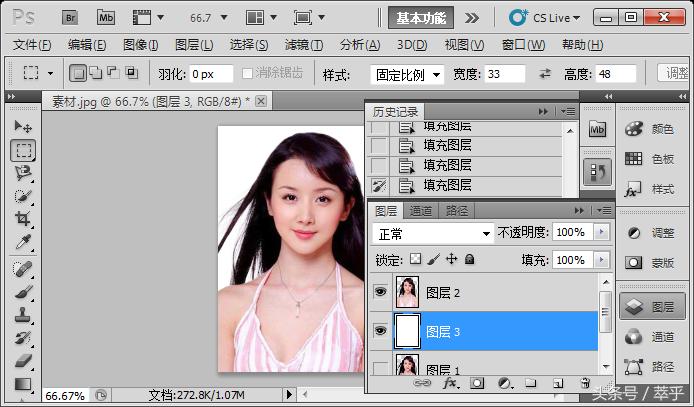Select the Healing Brush tool
694x407 pixels.
[x=23, y=269]
